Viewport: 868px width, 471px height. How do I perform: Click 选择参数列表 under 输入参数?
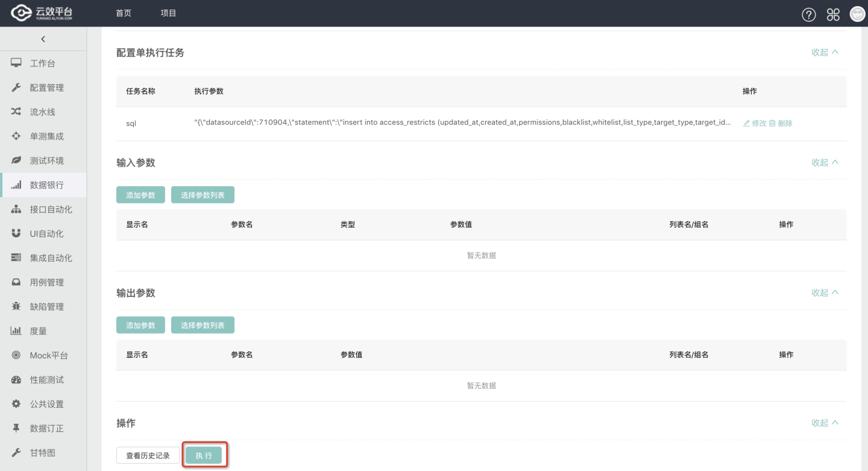pos(203,195)
